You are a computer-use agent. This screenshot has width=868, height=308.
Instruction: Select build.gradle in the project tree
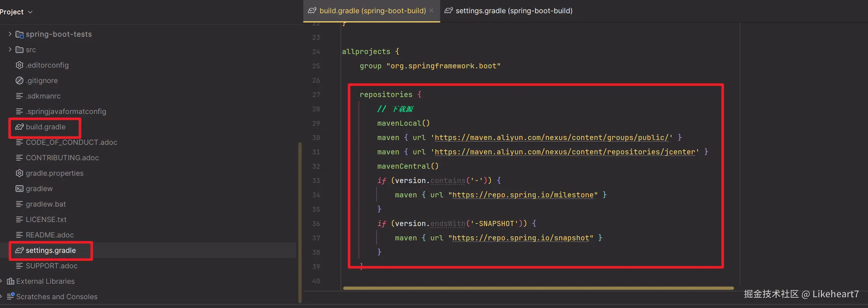(46, 127)
